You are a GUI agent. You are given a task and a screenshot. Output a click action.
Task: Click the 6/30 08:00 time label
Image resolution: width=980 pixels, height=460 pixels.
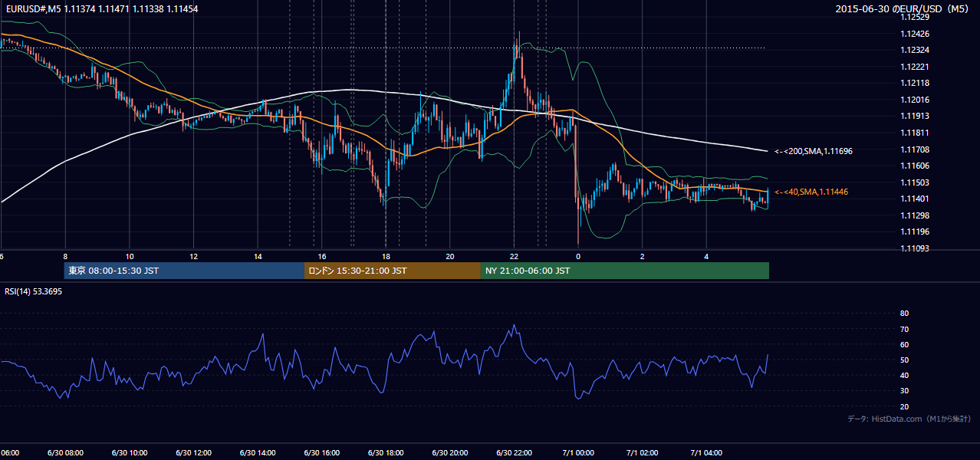click(64, 452)
